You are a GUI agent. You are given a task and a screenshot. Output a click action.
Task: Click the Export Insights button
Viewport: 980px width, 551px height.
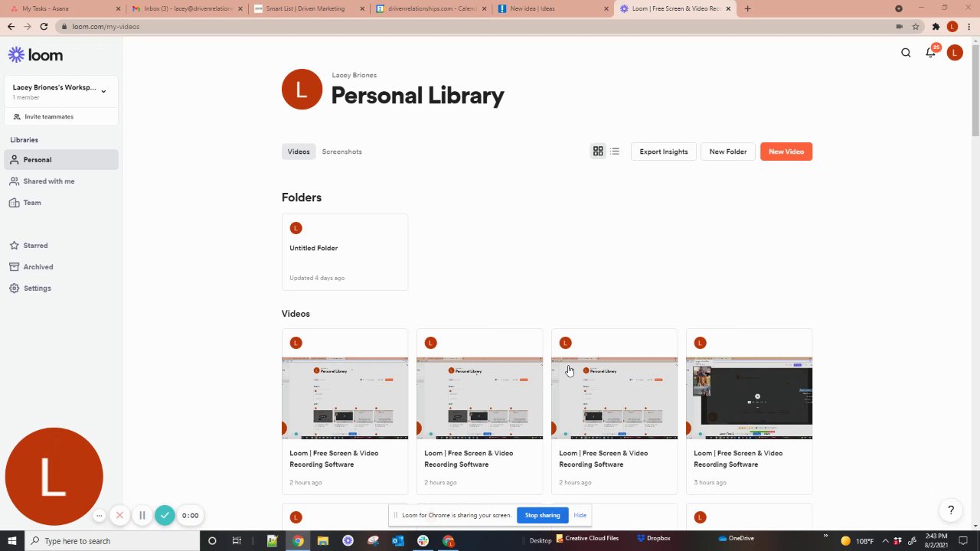tap(664, 152)
